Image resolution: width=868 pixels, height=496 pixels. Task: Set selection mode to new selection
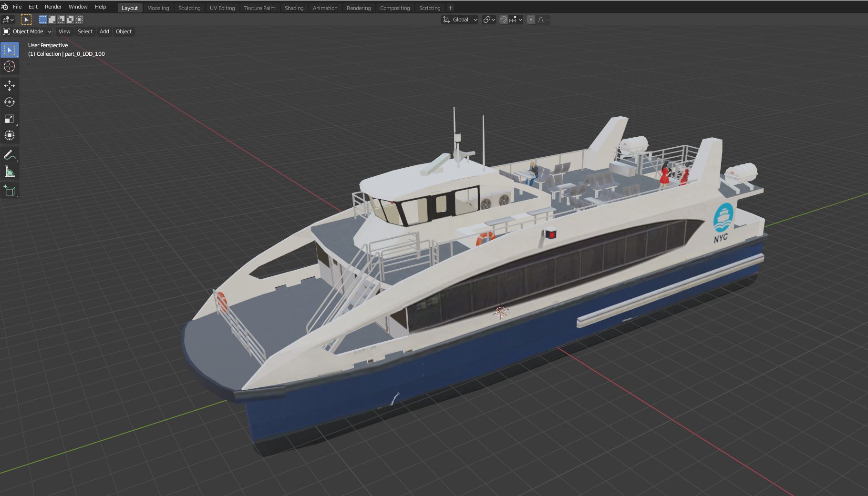point(43,20)
